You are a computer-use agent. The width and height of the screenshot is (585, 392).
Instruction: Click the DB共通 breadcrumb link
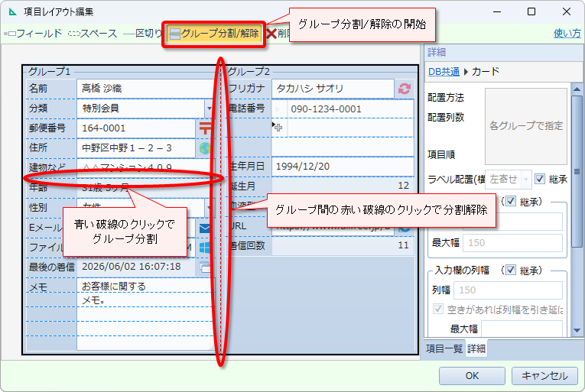click(444, 72)
